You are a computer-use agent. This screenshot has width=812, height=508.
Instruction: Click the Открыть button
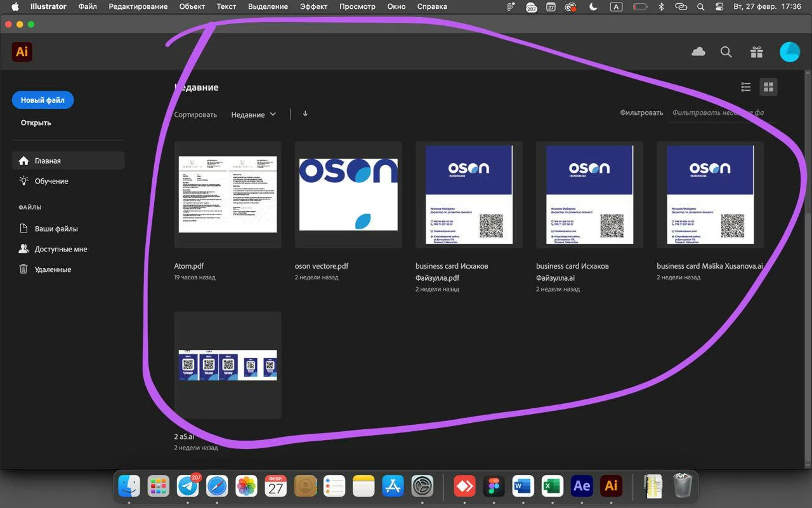pos(36,123)
